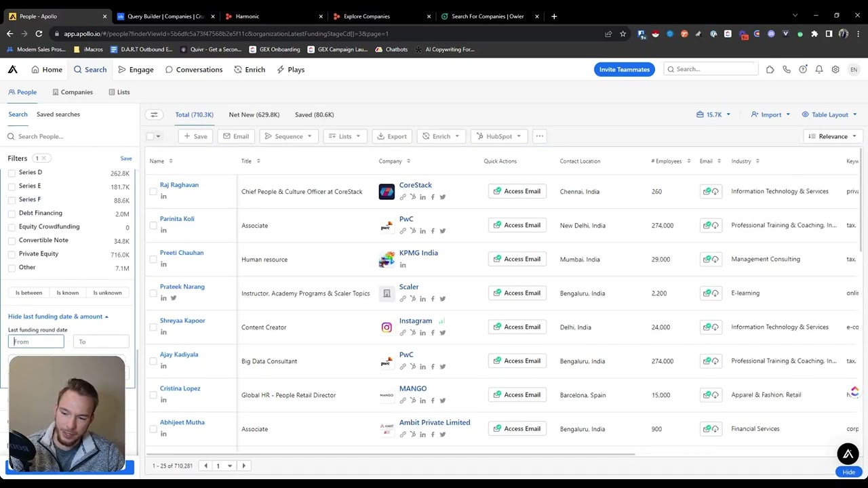Click the browser back arrow
868x488 pixels.
point(9,33)
